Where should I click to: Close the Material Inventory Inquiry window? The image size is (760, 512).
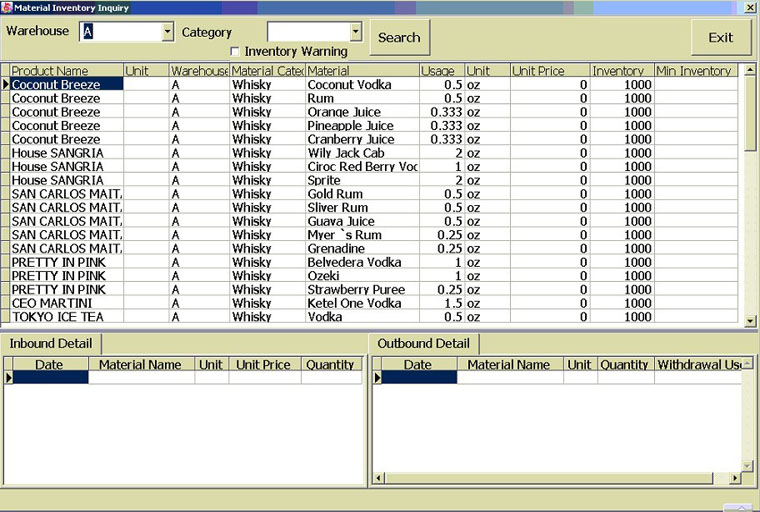tap(750, 8)
